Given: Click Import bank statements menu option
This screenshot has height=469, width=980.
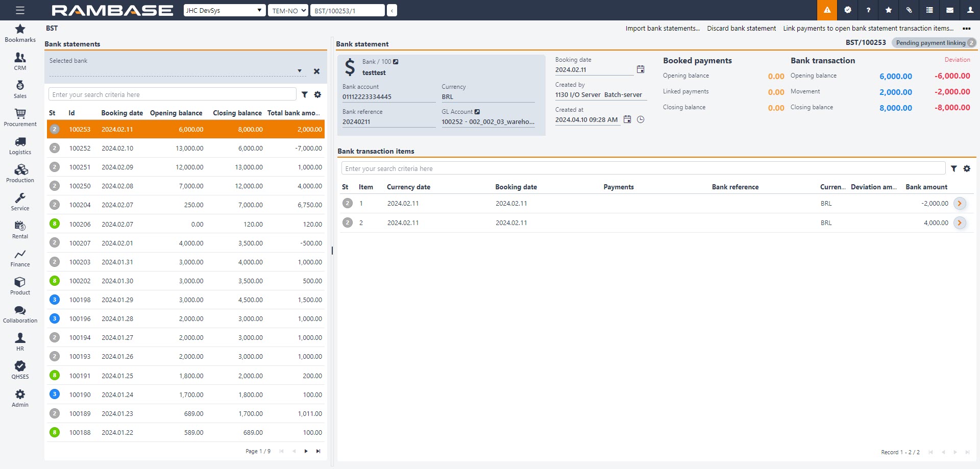Looking at the screenshot, I should [662, 29].
